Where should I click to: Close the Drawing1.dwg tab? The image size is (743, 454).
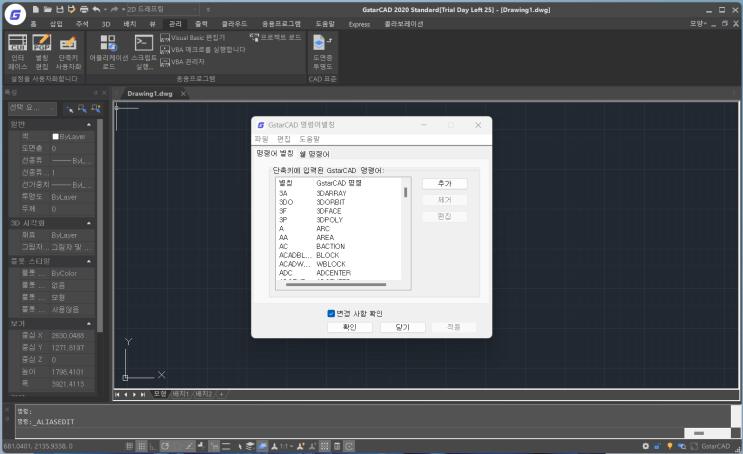pyautogui.click(x=183, y=94)
